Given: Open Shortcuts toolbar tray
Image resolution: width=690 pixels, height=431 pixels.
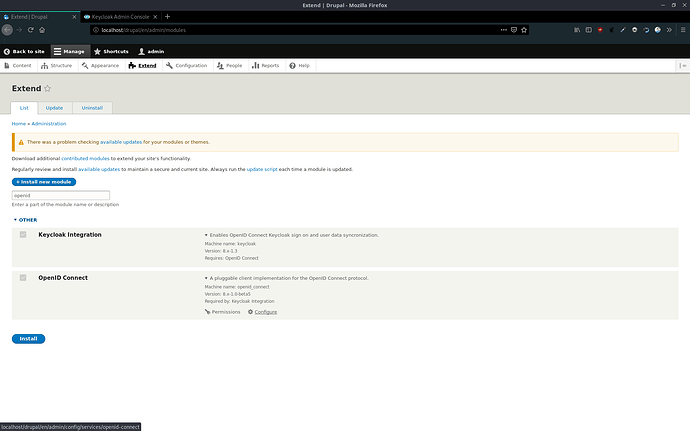Looking at the screenshot, I should click(x=111, y=52).
